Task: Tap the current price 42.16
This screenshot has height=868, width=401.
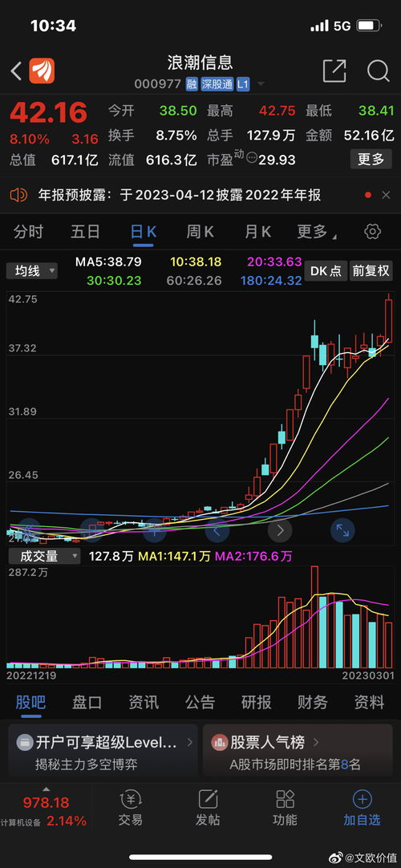Action: click(x=49, y=113)
